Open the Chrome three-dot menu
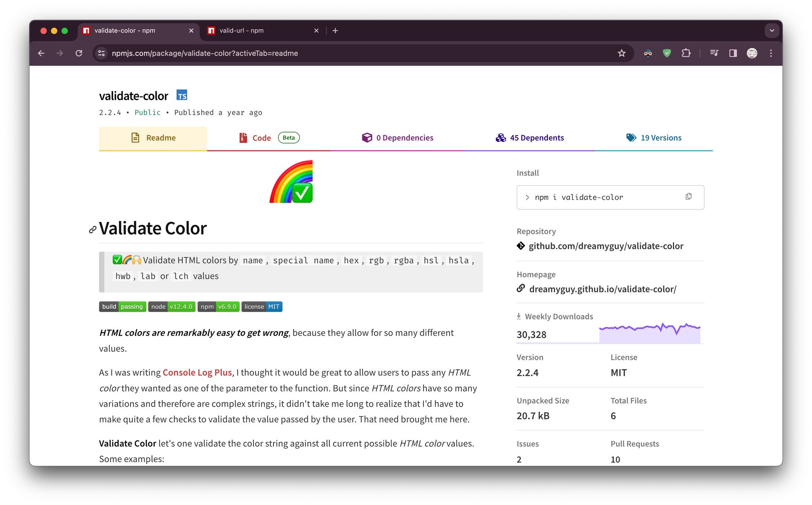Screen dimensions: 812x505 pyautogui.click(x=771, y=53)
